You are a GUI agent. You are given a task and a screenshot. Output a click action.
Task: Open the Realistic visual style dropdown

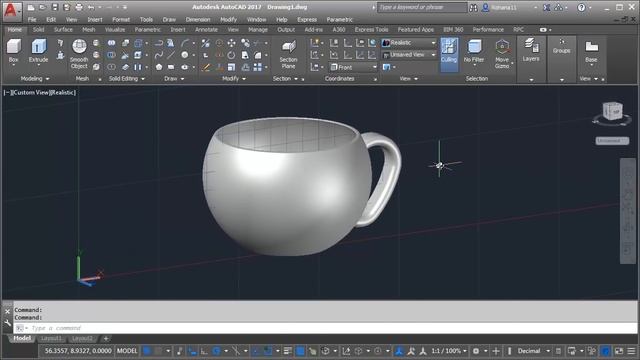409,42
